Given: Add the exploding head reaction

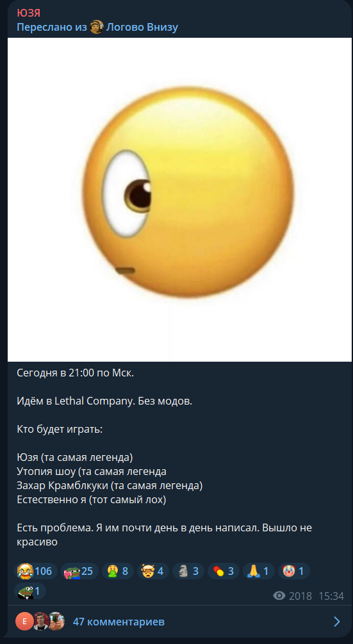Looking at the screenshot, I should (153, 571).
